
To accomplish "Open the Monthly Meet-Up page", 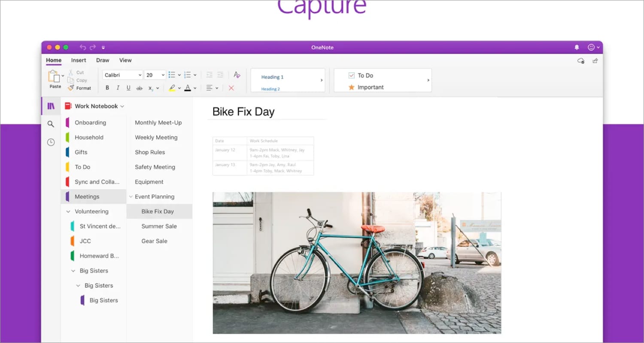I will [x=159, y=123].
